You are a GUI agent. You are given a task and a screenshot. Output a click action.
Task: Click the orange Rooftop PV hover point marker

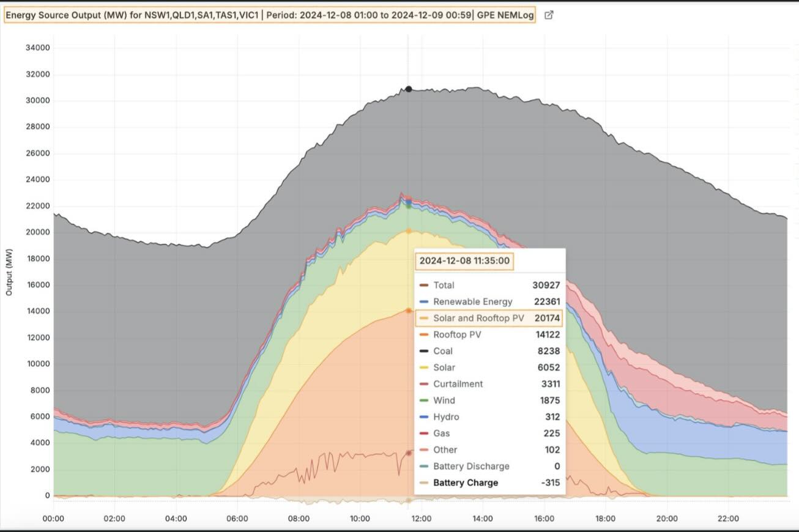pos(409,311)
